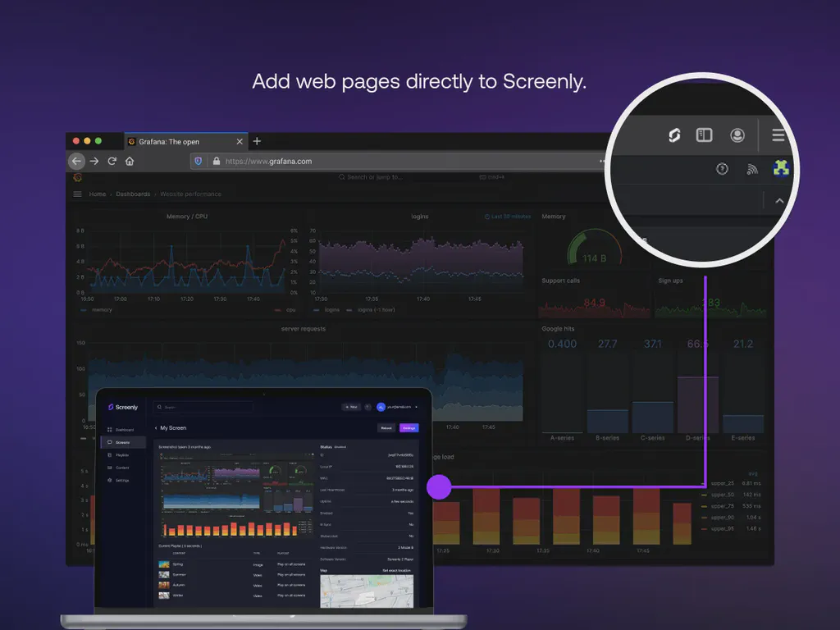The image size is (840, 630).
Task: Open the browser extensions puzzle-piece icon
Action: click(x=780, y=168)
